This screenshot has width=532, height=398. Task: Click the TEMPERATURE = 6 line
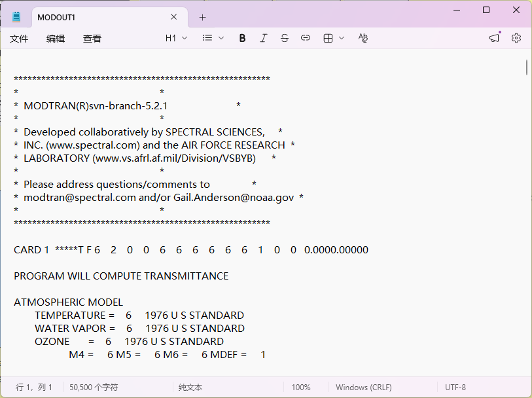click(x=139, y=316)
